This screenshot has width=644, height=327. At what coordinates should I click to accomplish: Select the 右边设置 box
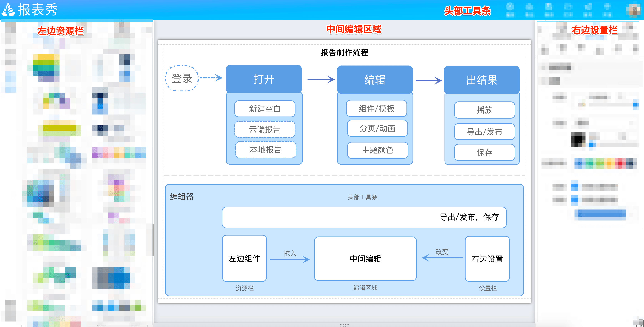point(487,259)
